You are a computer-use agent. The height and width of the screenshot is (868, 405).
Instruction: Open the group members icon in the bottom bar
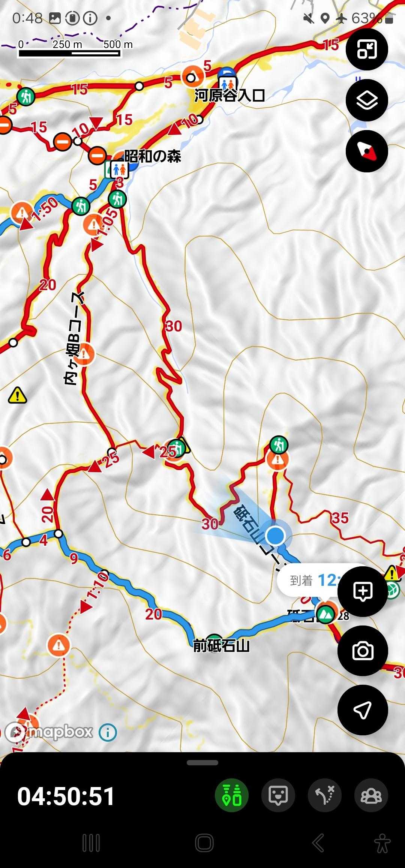click(371, 795)
